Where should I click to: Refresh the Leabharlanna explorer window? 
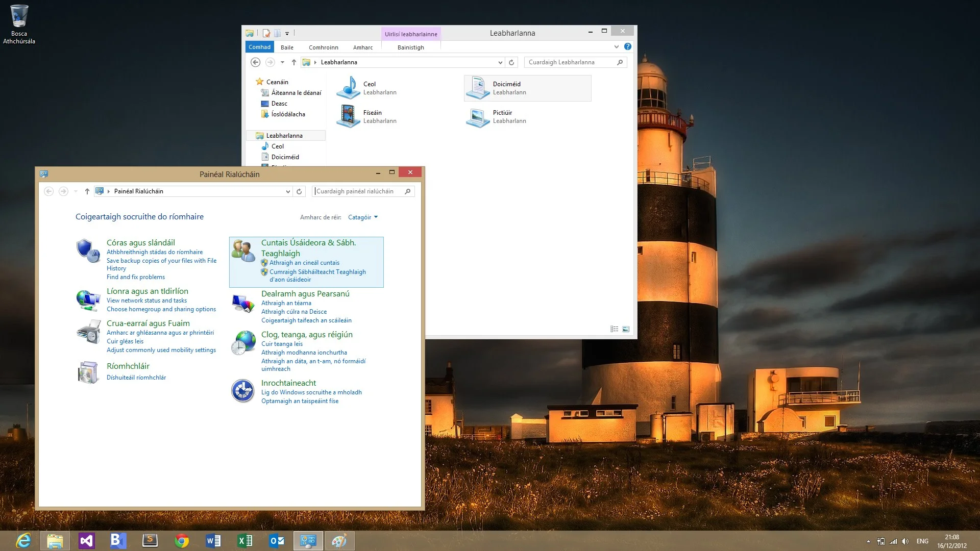click(x=511, y=62)
